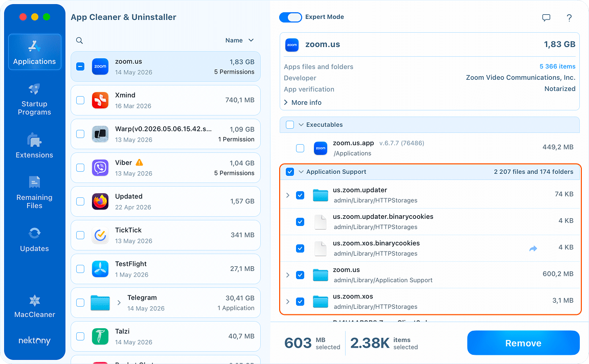Check the Viber checkbox
The width and height of the screenshot is (589, 364).
80,168
